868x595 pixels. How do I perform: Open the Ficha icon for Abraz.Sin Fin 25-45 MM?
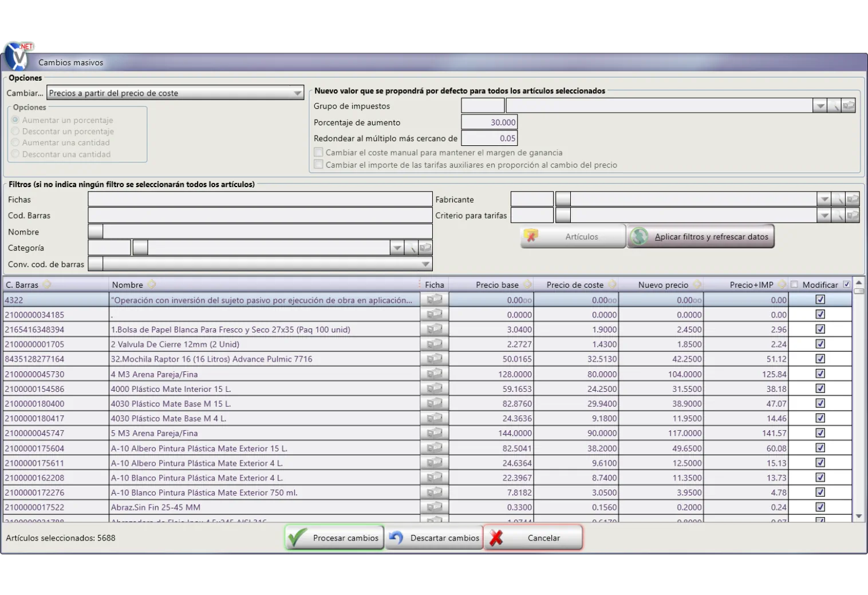coord(435,507)
